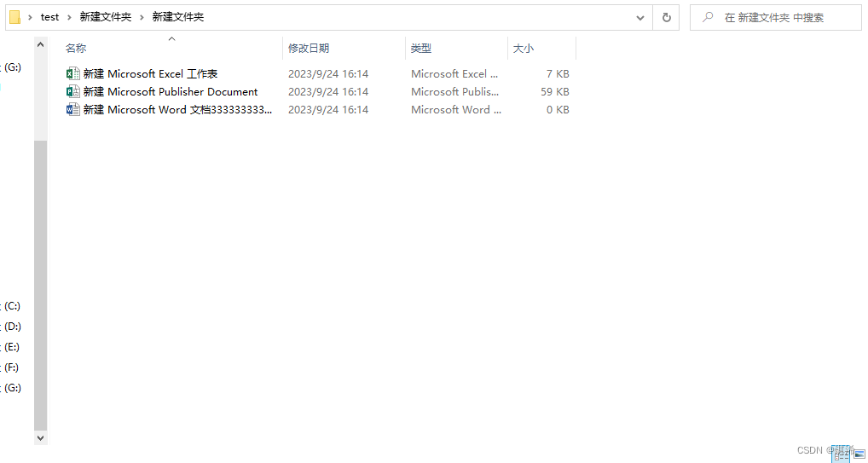The height and width of the screenshot is (463, 868).
Task: Click the Microsoft Publis... type cell
Action: [454, 91]
